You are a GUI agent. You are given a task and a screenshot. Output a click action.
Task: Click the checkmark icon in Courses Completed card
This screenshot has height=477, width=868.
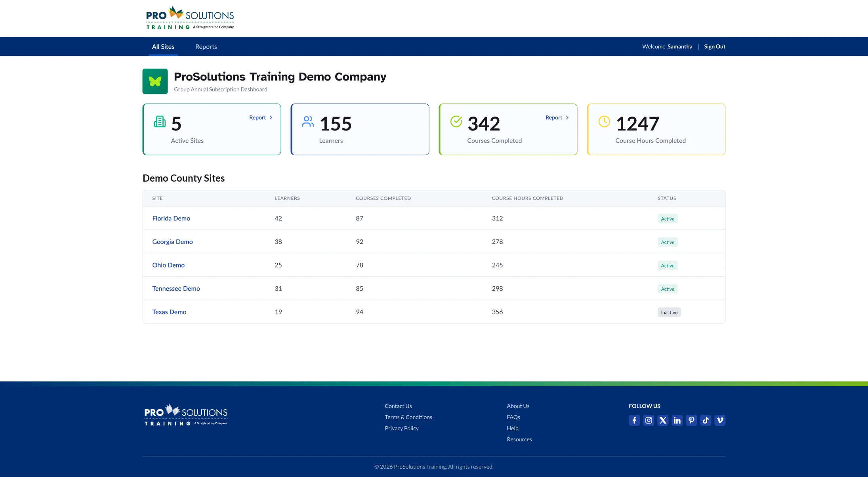pyautogui.click(x=456, y=121)
